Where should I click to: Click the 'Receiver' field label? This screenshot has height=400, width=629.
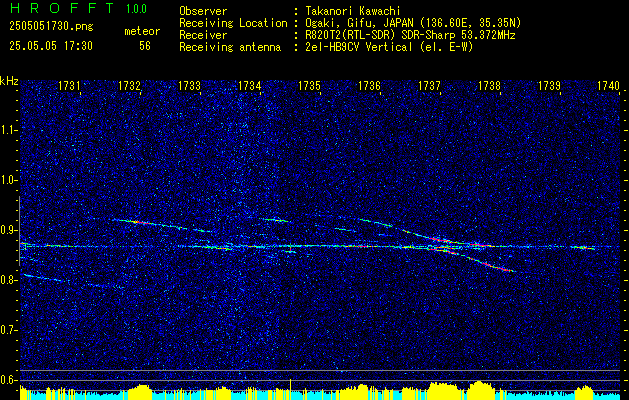pos(203,35)
